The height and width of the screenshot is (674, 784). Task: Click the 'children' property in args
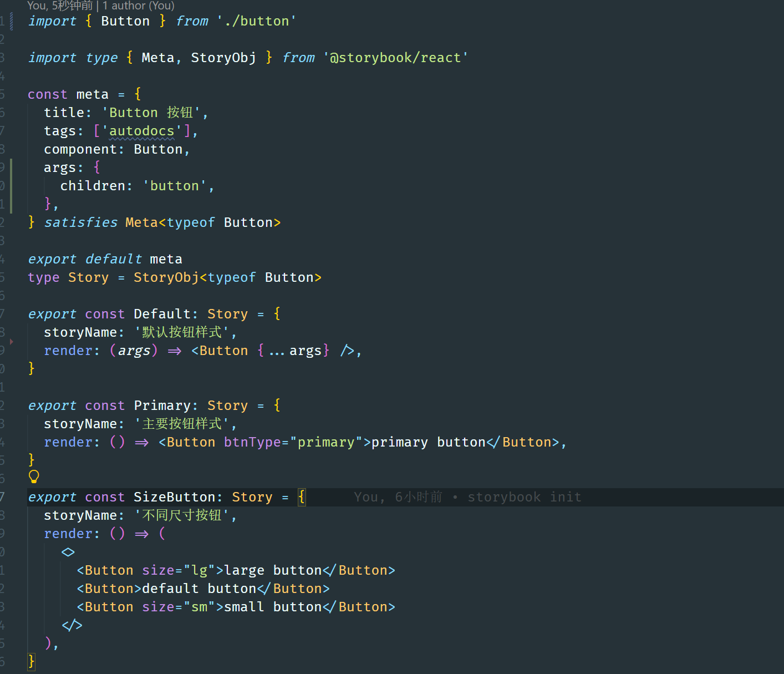tap(93, 186)
